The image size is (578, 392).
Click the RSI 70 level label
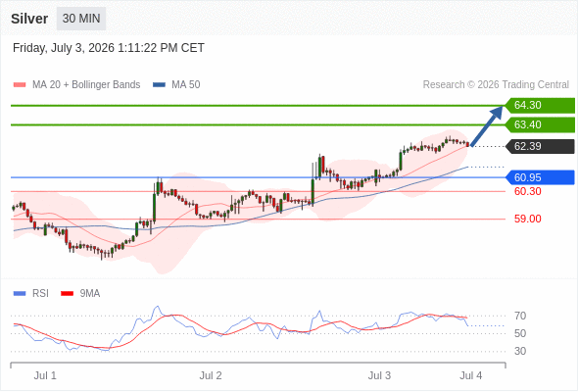[520, 316]
